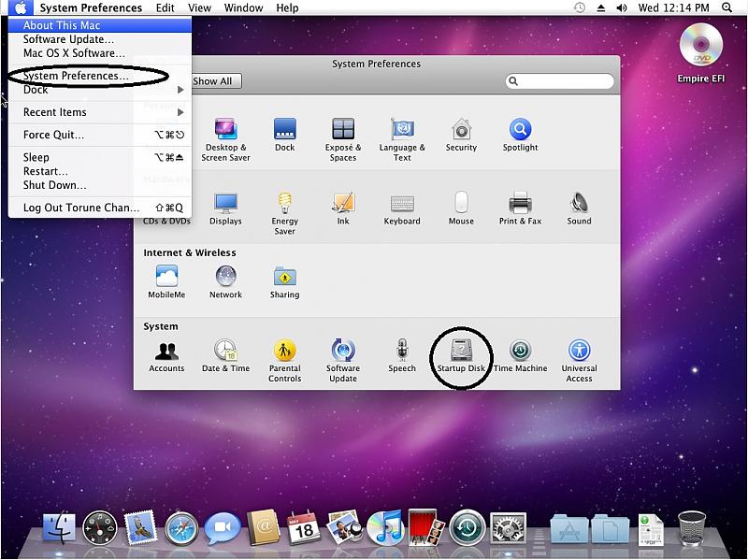Open Parental Controls preferences
Screen dimensions: 748x560
(x=284, y=352)
